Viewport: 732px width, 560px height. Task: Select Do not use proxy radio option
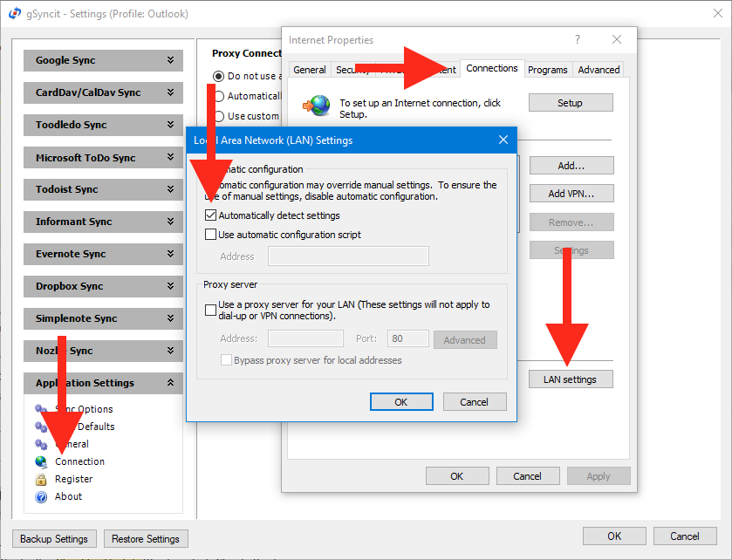pos(218,76)
